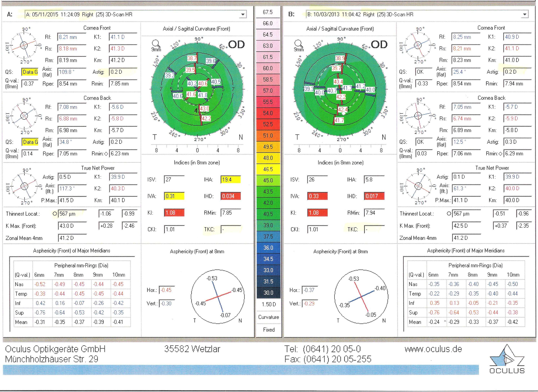
Task: Click exam B Cornea Front axis dial
Action: [418, 45]
